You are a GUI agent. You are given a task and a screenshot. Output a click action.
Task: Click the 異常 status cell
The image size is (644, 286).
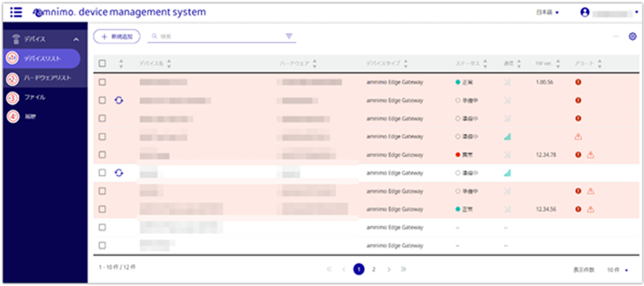(464, 155)
